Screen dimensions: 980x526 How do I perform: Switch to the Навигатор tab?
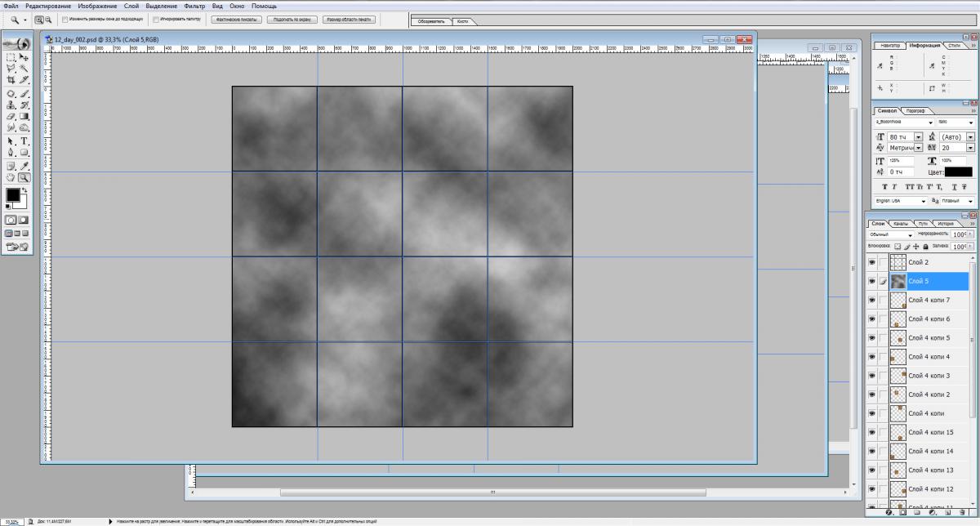[891, 46]
